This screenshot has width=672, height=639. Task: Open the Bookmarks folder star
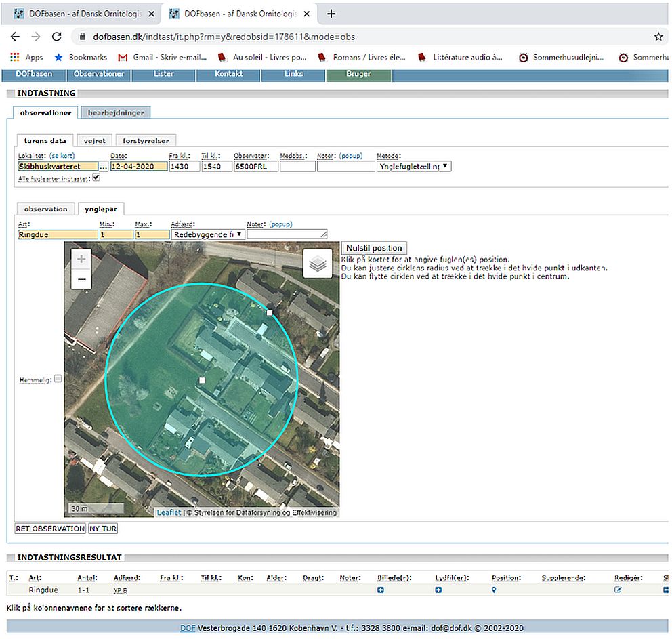(x=81, y=57)
